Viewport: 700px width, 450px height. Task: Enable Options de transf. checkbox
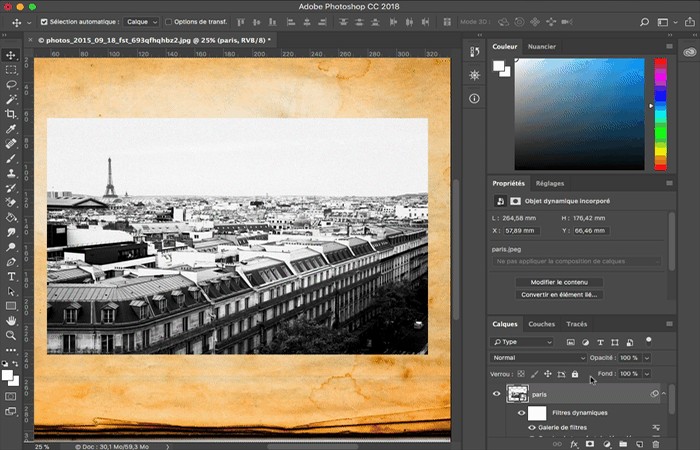coord(168,21)
